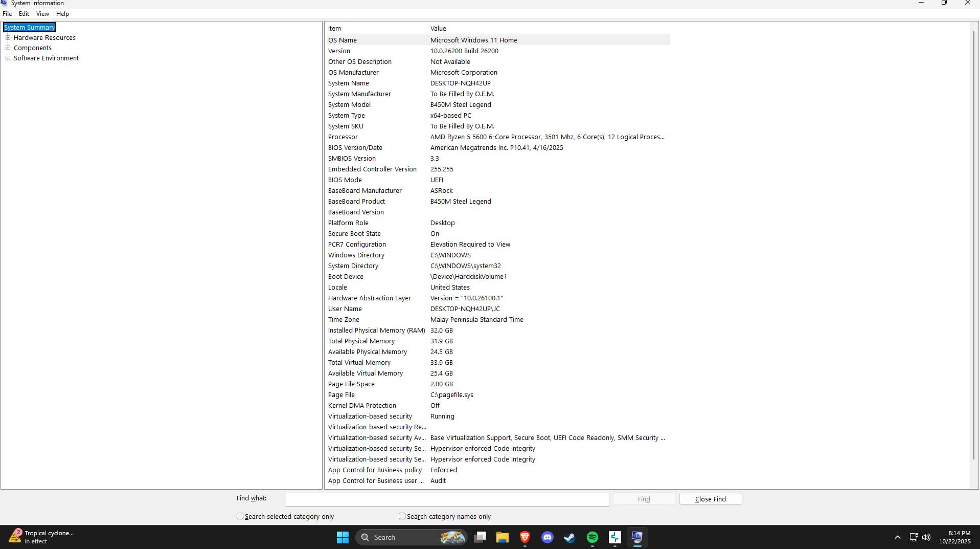Viewport: 980px width, 549px height.
Task: Click the Platform Role row
Action: pos(497,223)
